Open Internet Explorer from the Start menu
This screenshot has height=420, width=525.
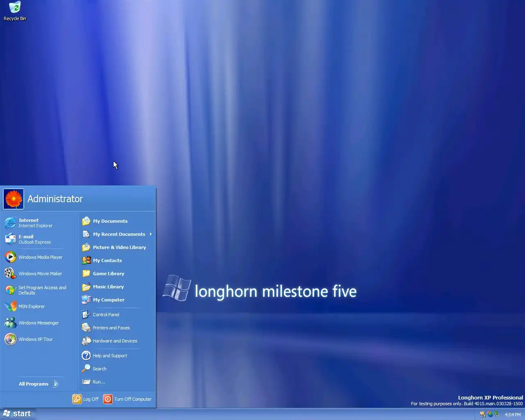40,223
